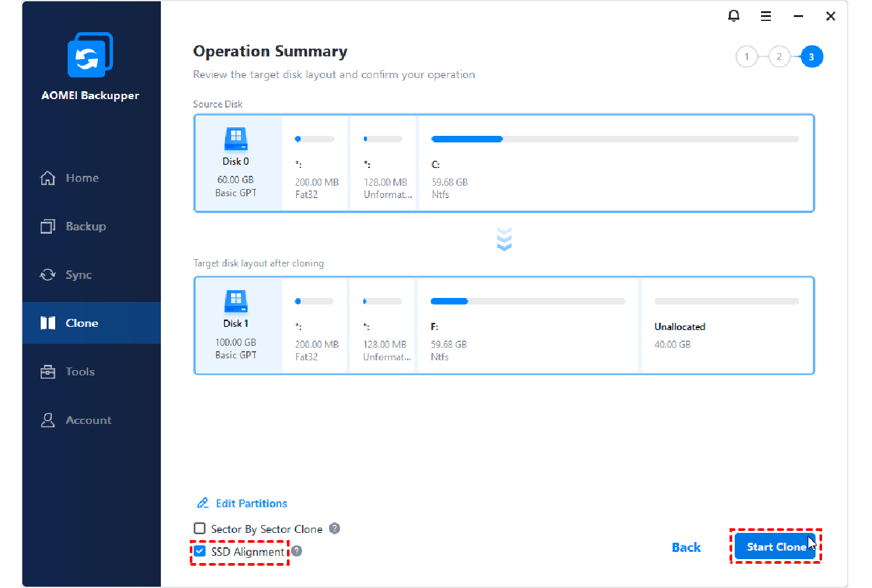The width and height of the screenshot is (872, 588).
Task: Select the target 128.00 MB unformatted partition
Action: [383, 325]
